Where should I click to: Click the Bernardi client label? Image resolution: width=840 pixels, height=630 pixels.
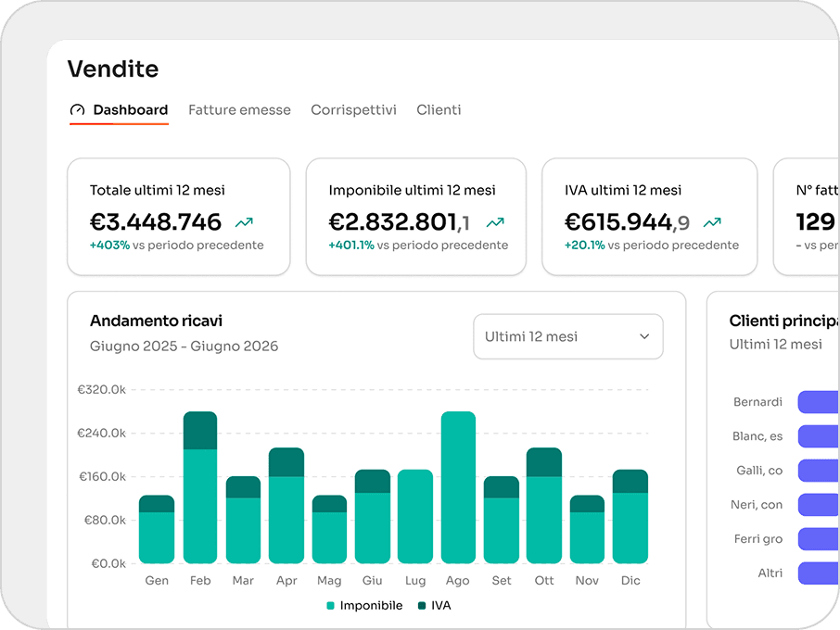(x=758, y=402)
